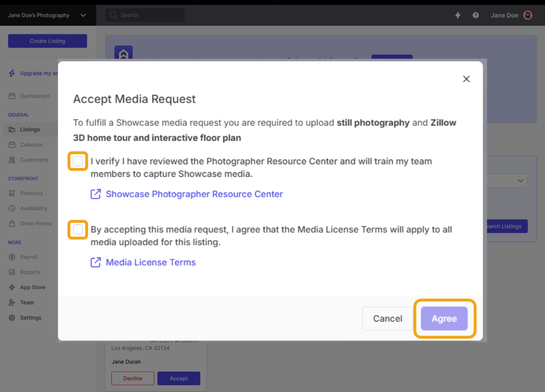
Task: Click the Jane Duran name on listing card
Action: coord(126,362)
